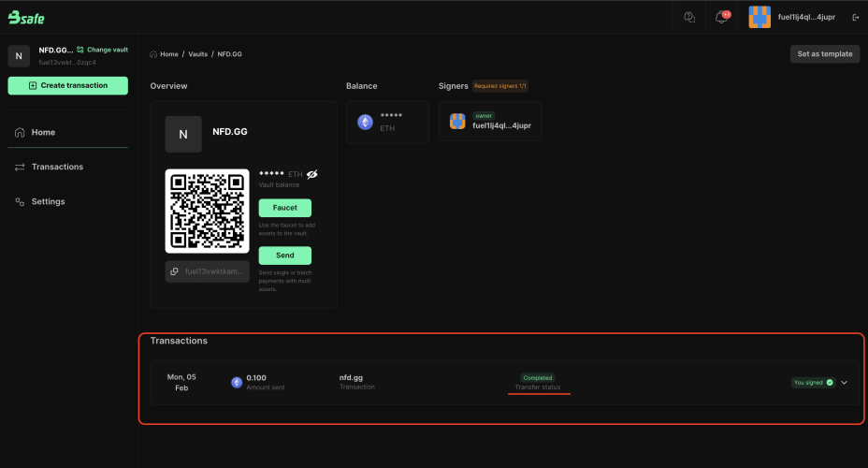Click the ETH icon in transaction row

click(237, 382)
